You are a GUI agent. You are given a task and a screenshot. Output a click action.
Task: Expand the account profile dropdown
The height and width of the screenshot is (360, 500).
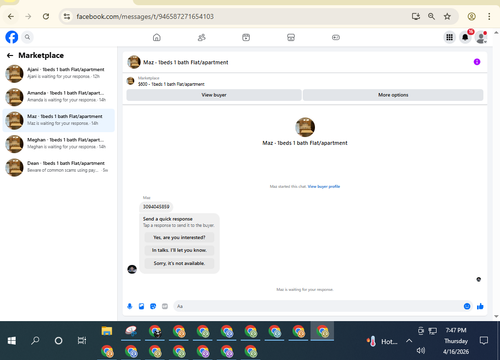point(481,37)
